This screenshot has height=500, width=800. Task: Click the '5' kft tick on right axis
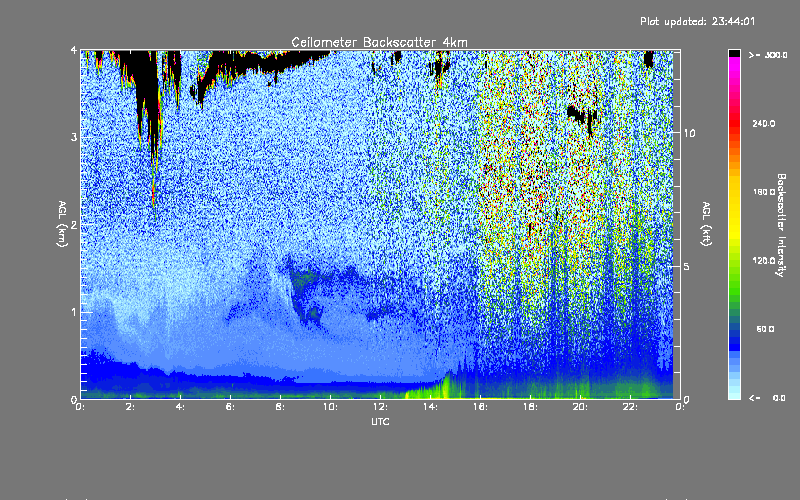pos(687,266)
